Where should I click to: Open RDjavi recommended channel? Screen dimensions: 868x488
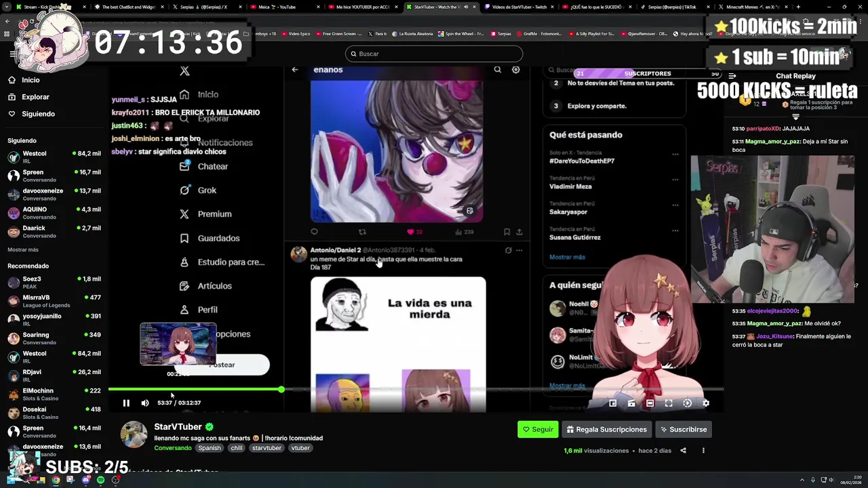click(x=54, y=375)
